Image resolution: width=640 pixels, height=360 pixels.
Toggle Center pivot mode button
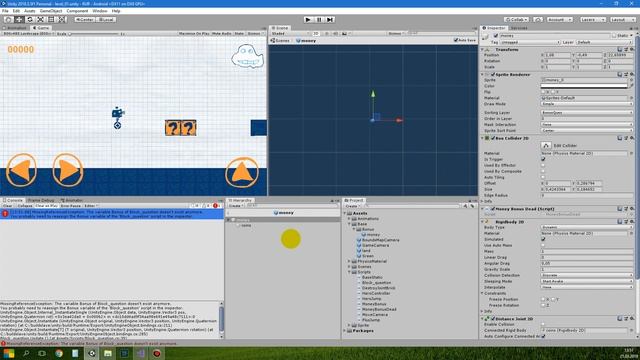point(85,20)
